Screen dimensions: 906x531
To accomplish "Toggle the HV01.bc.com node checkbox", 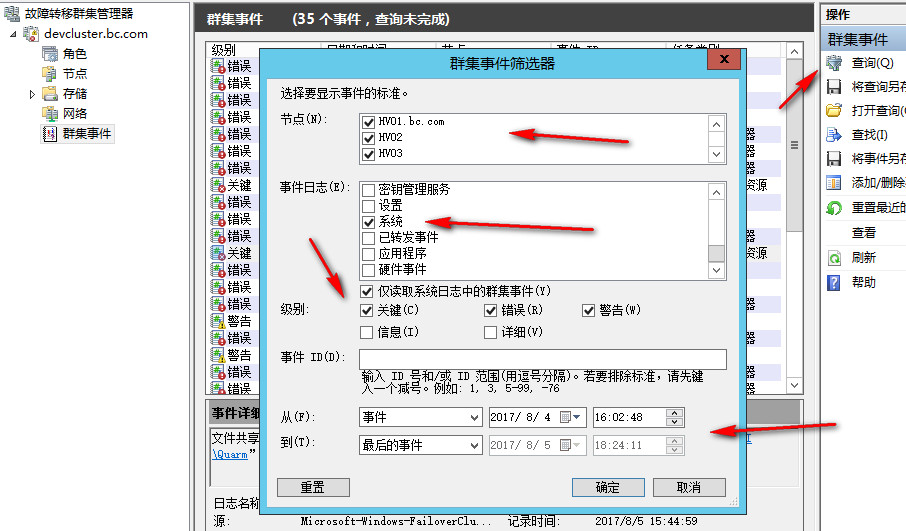I will pyautogui.click(x=368, y=122).
